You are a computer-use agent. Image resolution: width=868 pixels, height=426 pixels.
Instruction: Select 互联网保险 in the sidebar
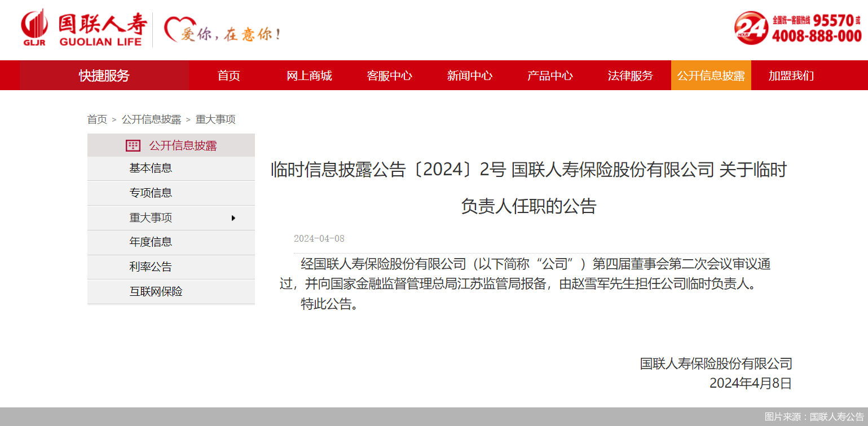click(171, 292)
